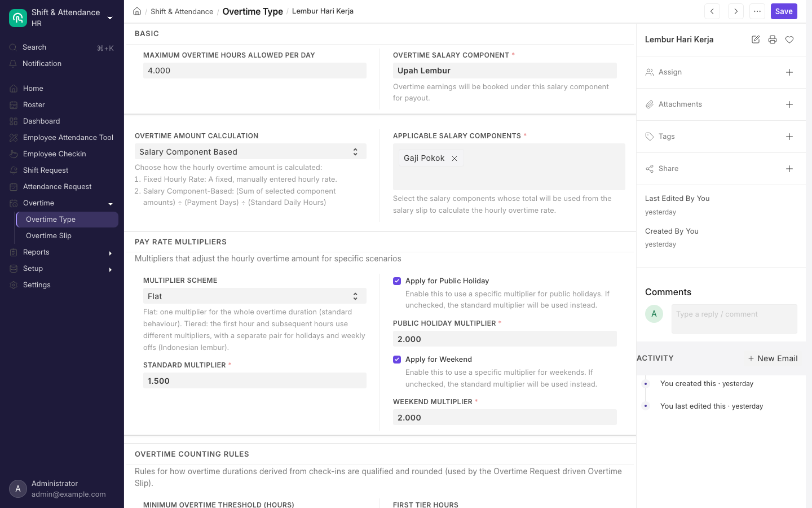Viewport: 812px width, 508px height.
Task: Add an assignee with plus icon
Action: [x=789, y=72]
